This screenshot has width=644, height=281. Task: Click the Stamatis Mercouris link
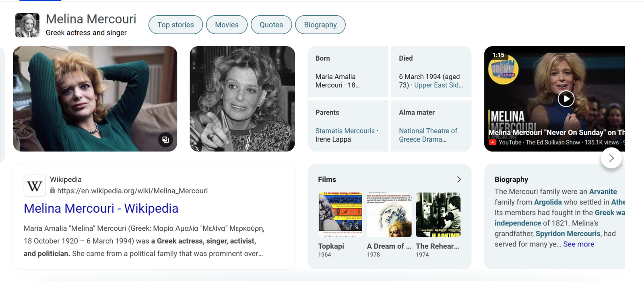pyautogui.click(x=345, y=131)
